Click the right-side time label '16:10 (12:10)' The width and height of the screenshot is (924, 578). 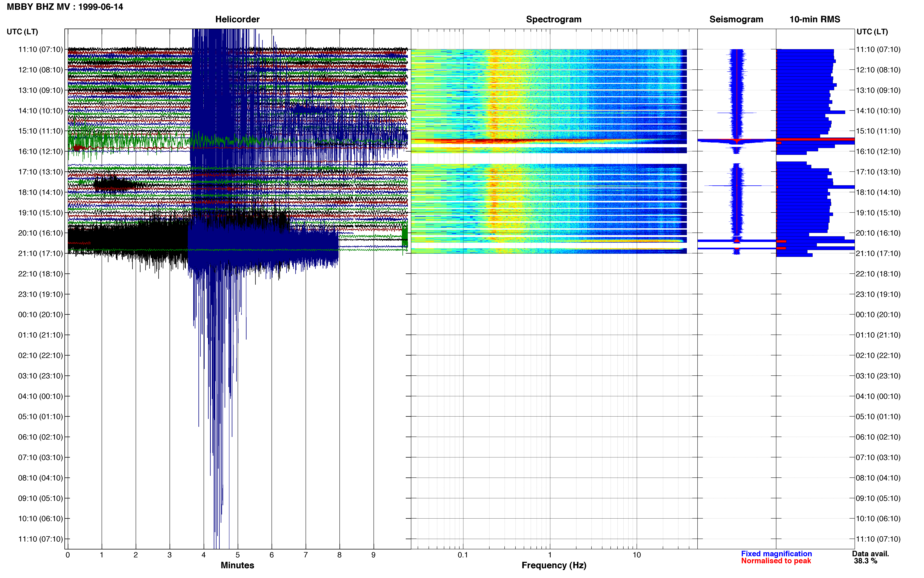[878, 151]
